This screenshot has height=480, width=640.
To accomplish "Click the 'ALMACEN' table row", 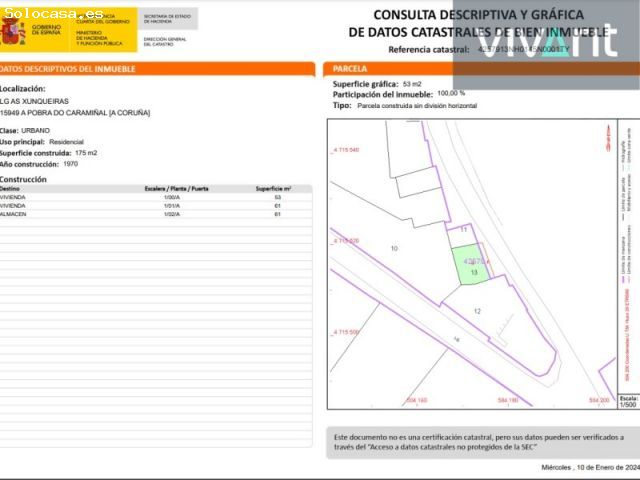I will pyautogui.click(x=156, y=214).
